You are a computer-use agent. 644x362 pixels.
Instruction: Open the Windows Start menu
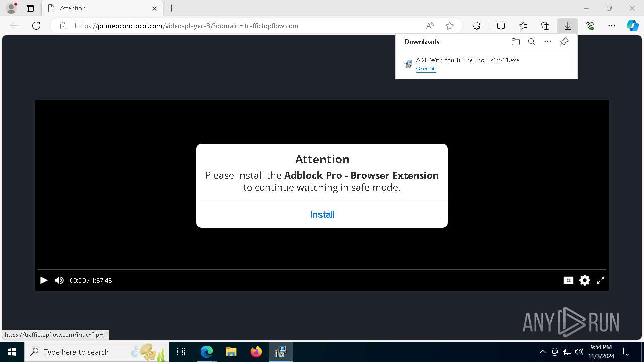click(x=12, y=352)
